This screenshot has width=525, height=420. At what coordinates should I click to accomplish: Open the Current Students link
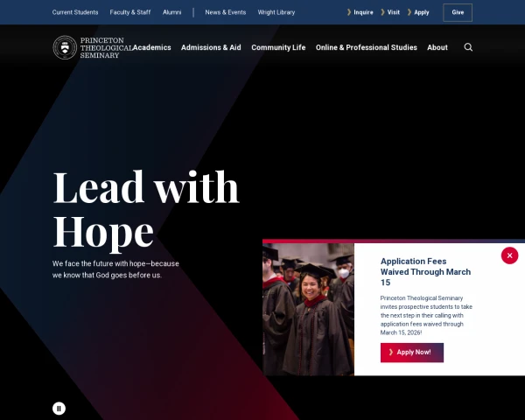pos(75,12)
